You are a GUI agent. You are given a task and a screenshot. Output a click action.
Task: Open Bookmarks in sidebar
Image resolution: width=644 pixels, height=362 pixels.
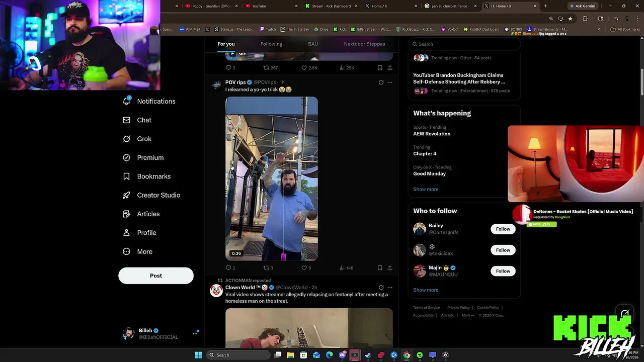coord(147,176)
